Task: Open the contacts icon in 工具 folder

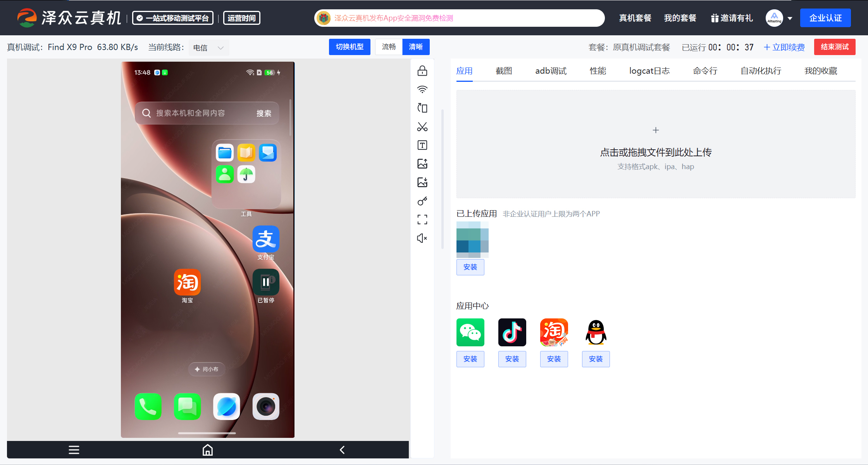Action: pos(225,174)
